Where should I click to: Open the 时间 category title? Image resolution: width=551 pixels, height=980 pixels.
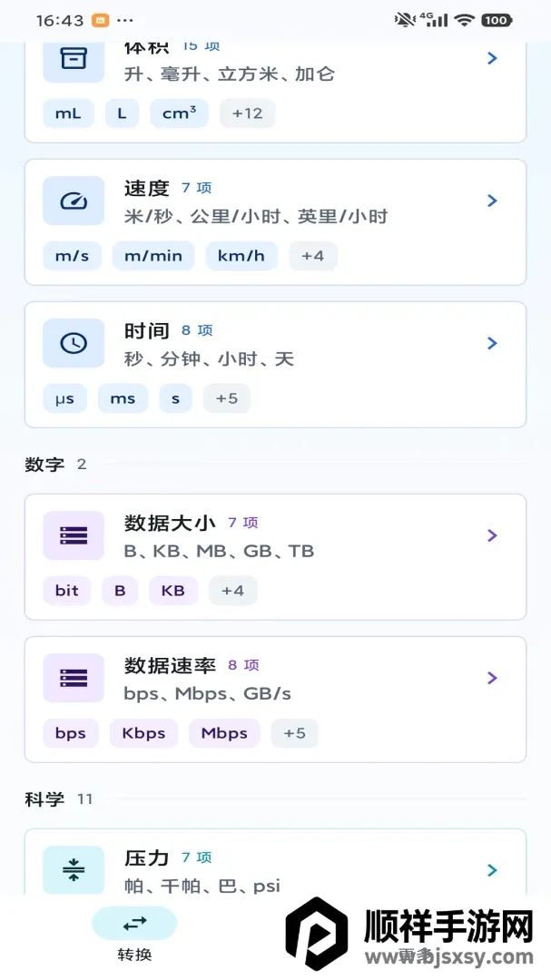tap(146, 330)
